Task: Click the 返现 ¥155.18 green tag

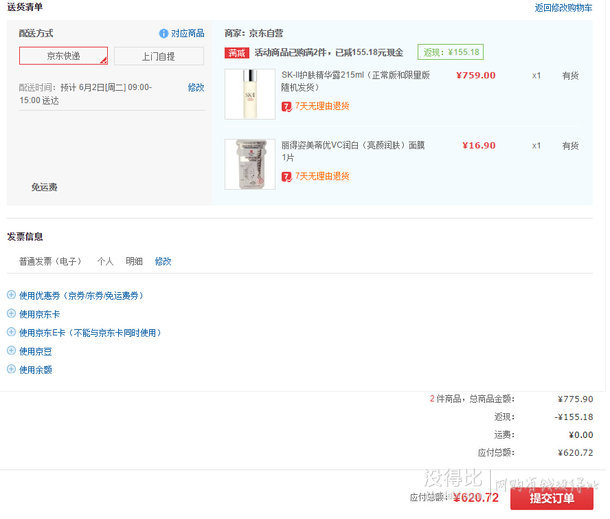Action: coord(450,52)
